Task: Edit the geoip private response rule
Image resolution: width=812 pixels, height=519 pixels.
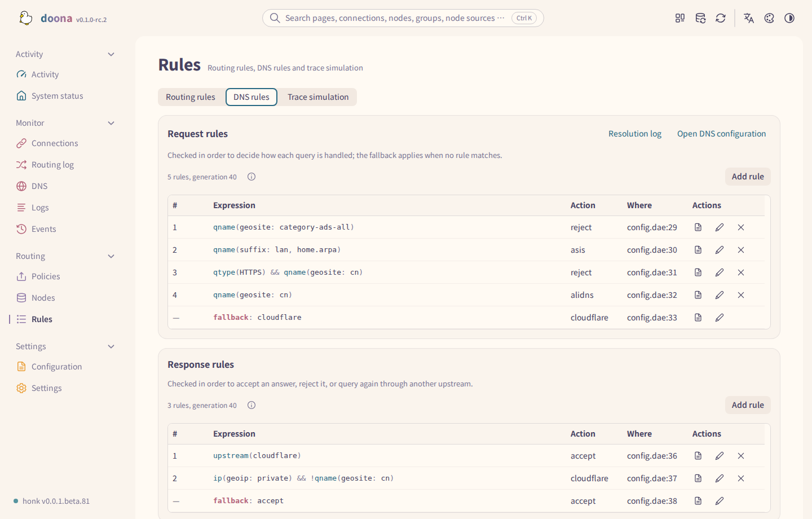Action: click(x=720, y=478)
